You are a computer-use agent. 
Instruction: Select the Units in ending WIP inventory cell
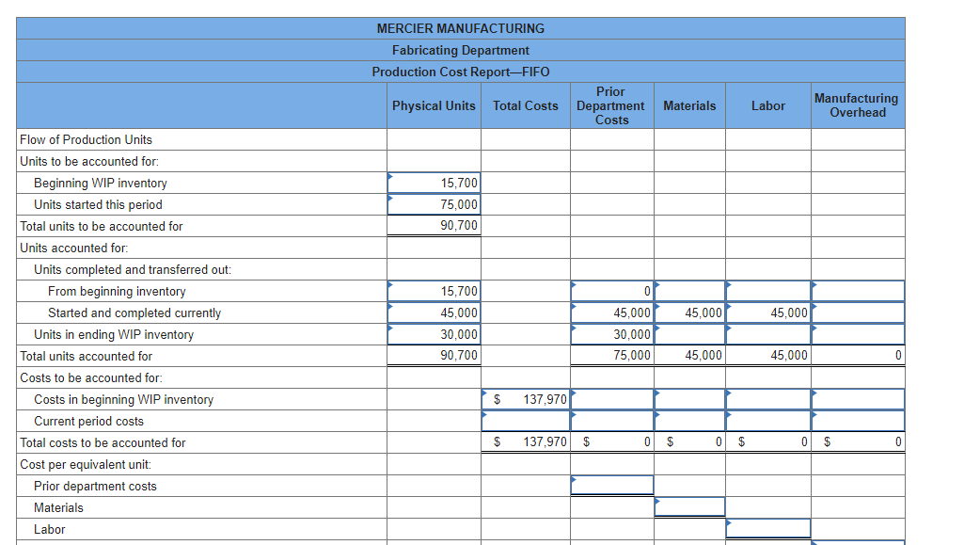click(x=434, y=334)
